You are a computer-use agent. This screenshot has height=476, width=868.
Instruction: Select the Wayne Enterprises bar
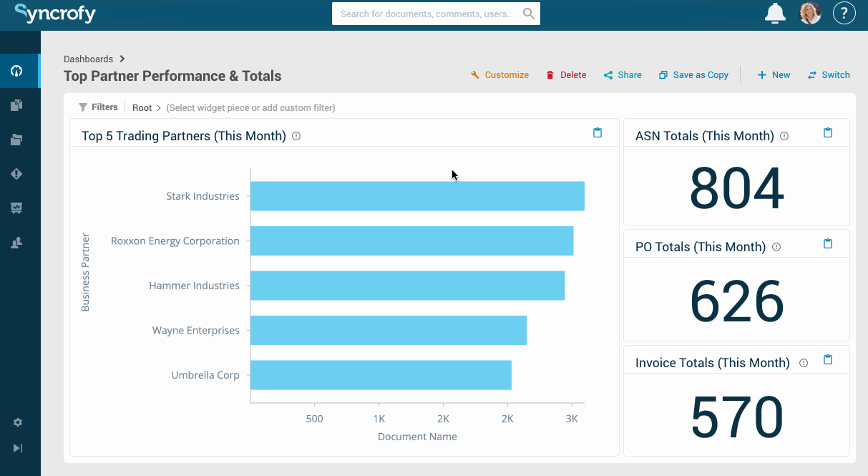click(x=389, y=330)
